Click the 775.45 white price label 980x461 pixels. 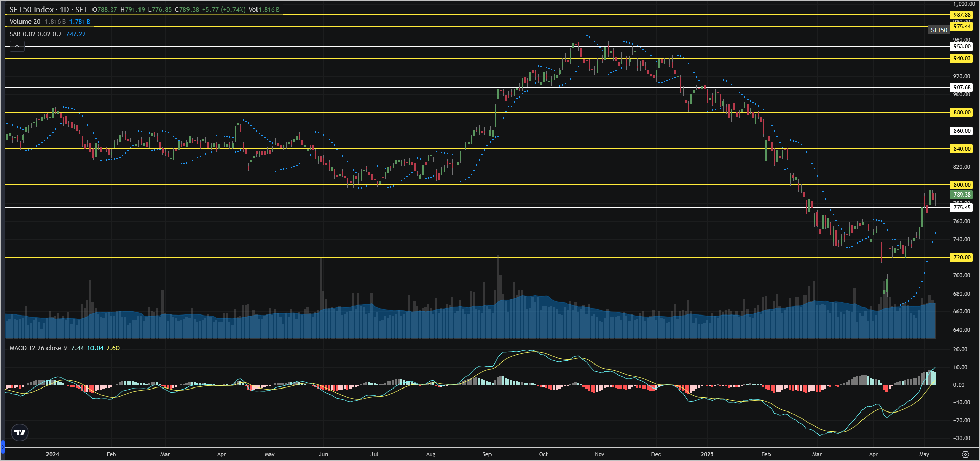point(962,207)
